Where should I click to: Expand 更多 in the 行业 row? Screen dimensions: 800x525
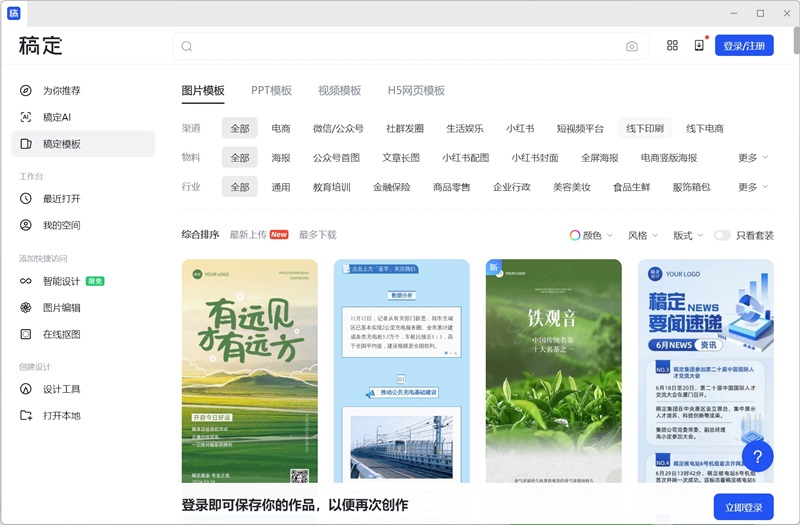[753, 187]
